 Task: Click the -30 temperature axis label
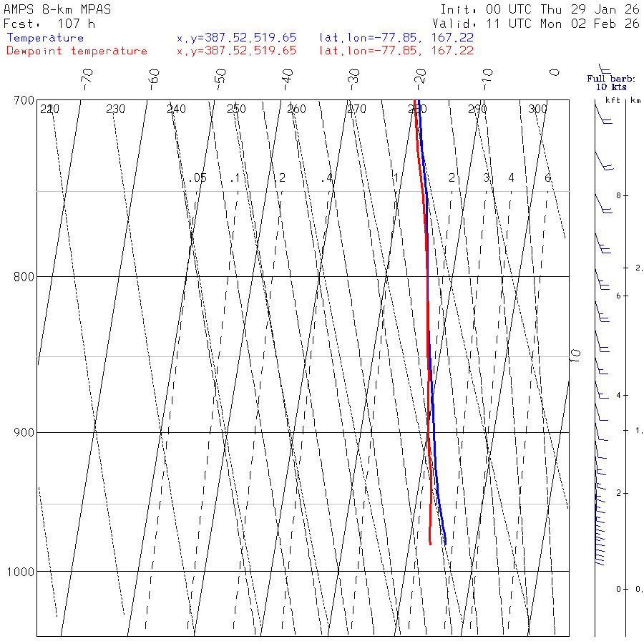tap(353, 79)
